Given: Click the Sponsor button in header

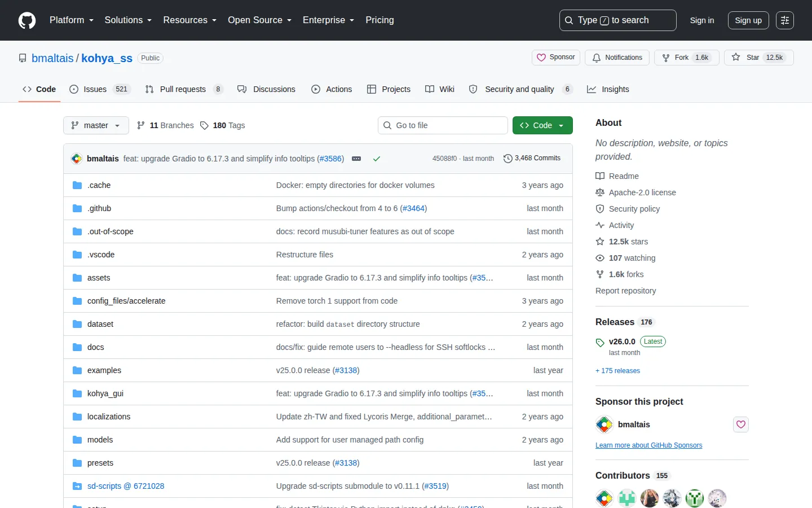Looking at the screenshot, I should 556,58.
